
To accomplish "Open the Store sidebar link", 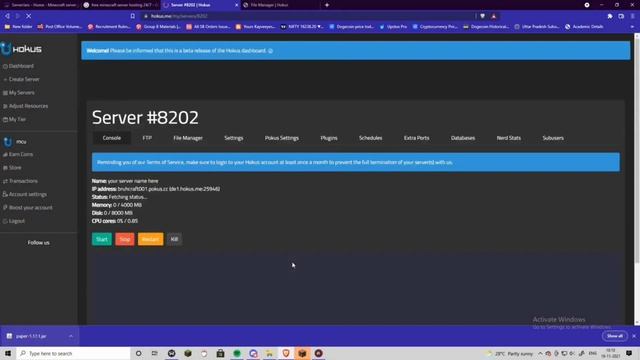I will [12, 168].
